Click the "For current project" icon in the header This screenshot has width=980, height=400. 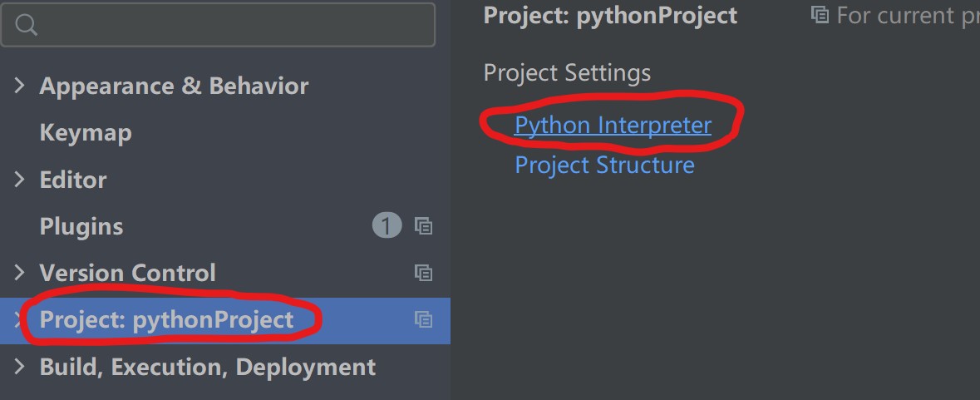point(820,15)
